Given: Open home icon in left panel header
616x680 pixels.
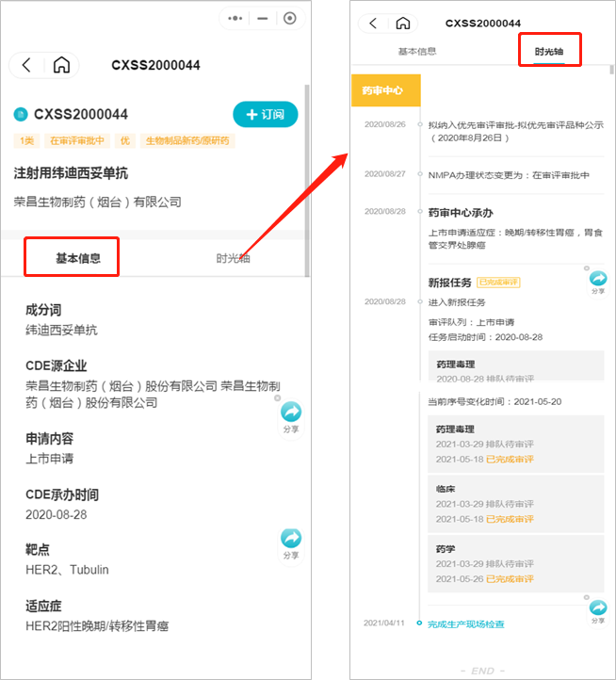Looking at the screenshot, I should (x=61, y=65).
